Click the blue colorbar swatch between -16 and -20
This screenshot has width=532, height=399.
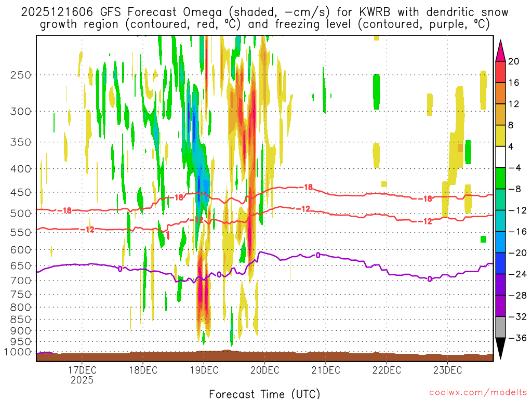(x=500, y=242)
